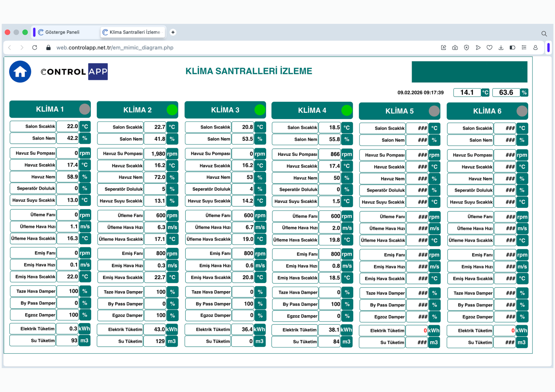Click the KLİMA 3 header
The height and width of the screenshot is (392, 555).
225,110
